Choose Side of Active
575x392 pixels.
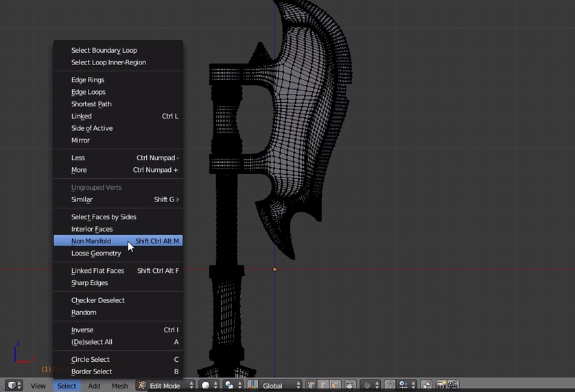coord(118,128)
